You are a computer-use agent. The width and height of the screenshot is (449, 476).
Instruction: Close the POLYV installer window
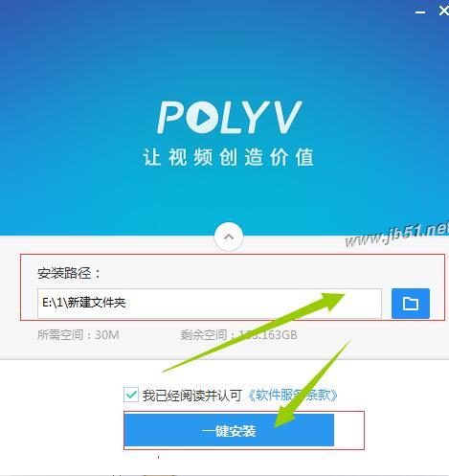click(444, 11)
